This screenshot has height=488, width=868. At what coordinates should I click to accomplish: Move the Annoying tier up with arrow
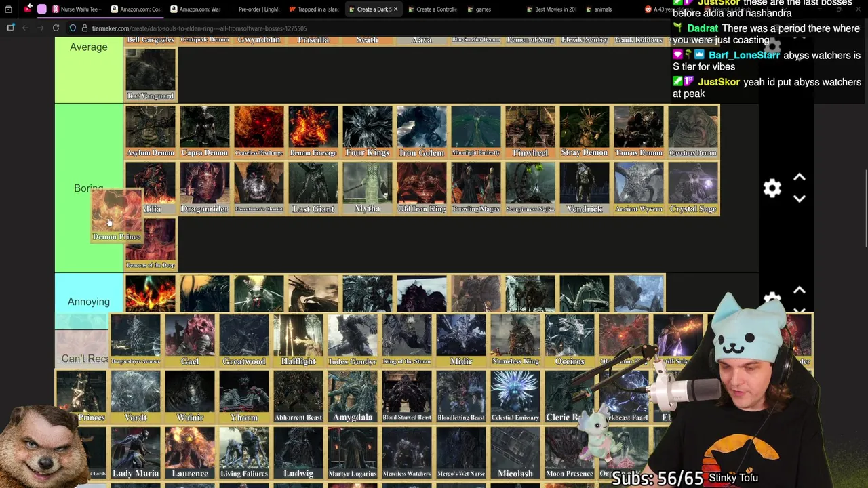click(x=799, y=291)
